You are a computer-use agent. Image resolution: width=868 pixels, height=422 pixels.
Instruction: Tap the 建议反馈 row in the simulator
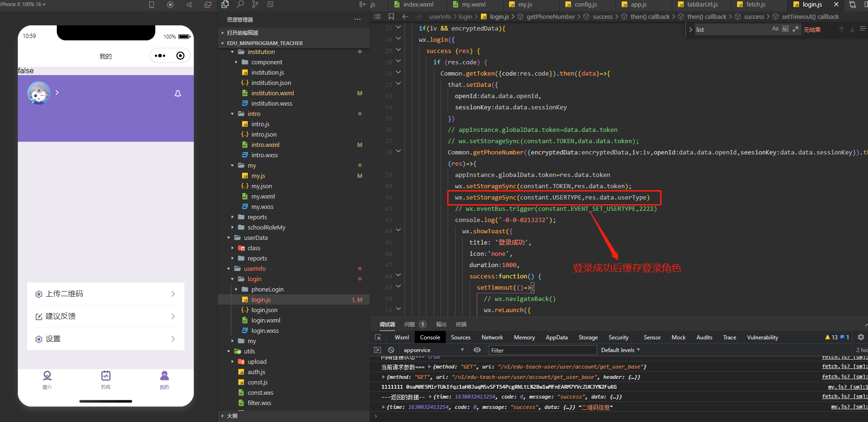coord(106,316)
